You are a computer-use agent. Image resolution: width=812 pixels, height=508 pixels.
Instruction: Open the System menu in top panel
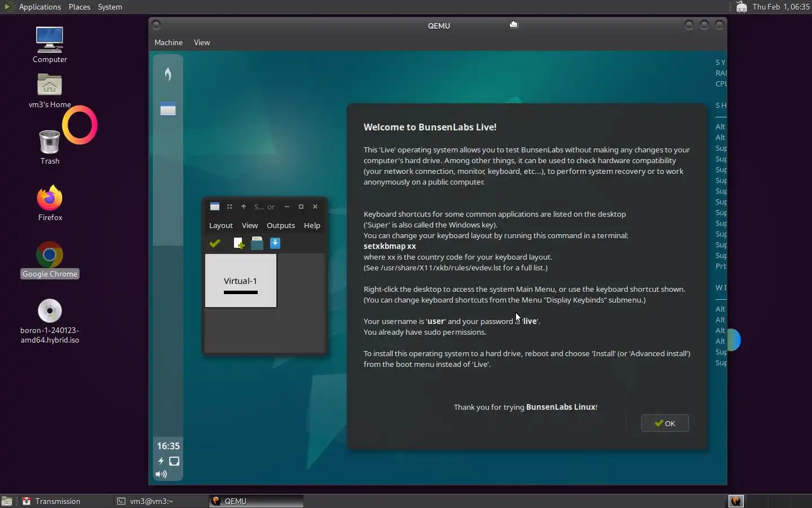(110, 7)
